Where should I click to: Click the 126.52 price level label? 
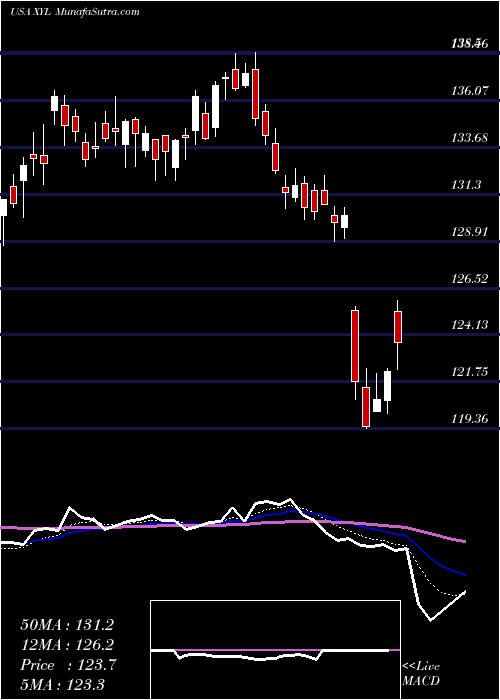pyautogui.click(x=469, y=278)
